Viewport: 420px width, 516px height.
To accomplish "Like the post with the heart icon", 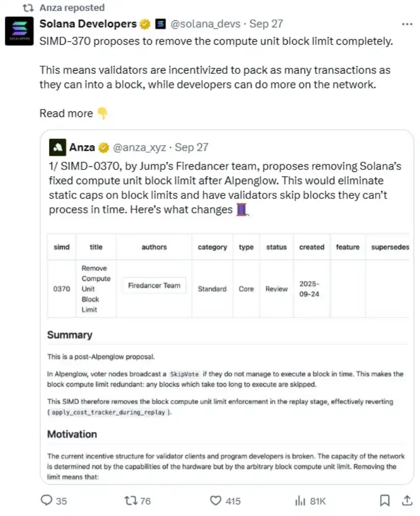I will point(215,501).
